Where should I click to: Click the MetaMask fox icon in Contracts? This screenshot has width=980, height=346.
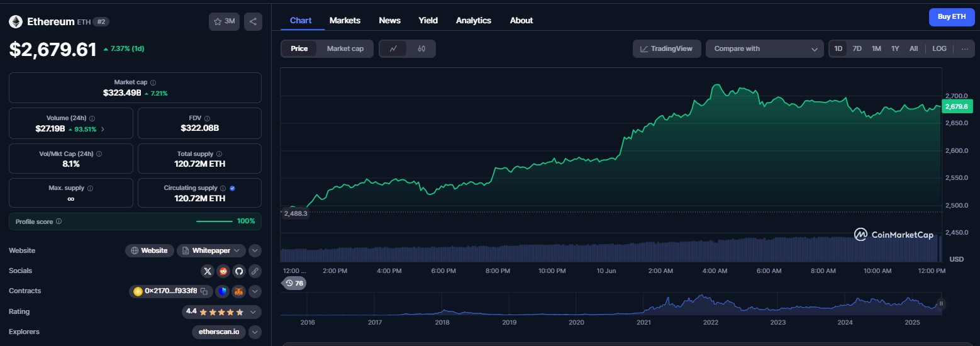[238, 291]
